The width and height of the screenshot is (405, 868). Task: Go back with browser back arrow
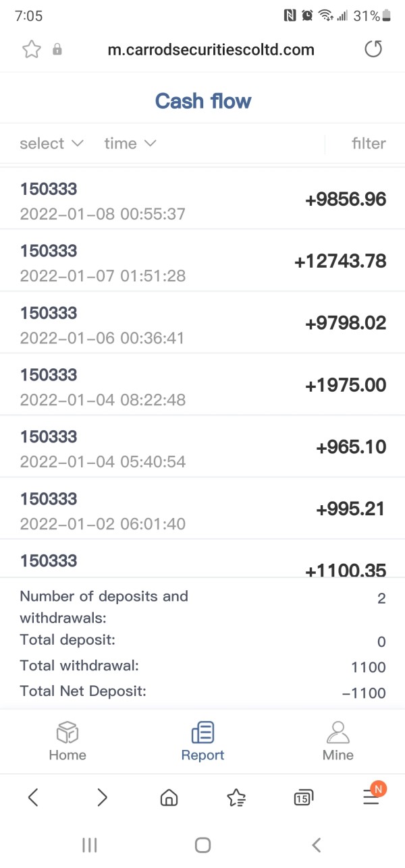(x=33, y=798)
